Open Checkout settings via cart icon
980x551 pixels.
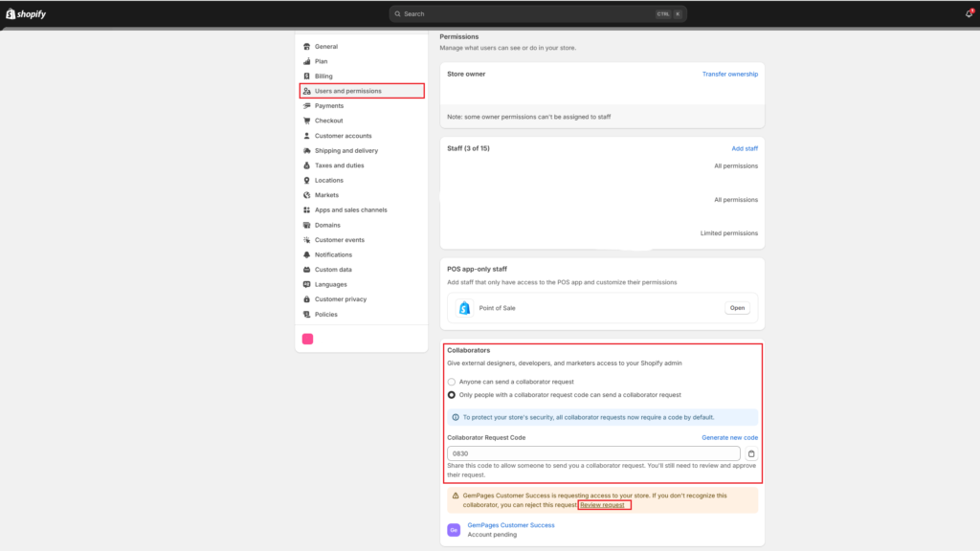(308, 121)
